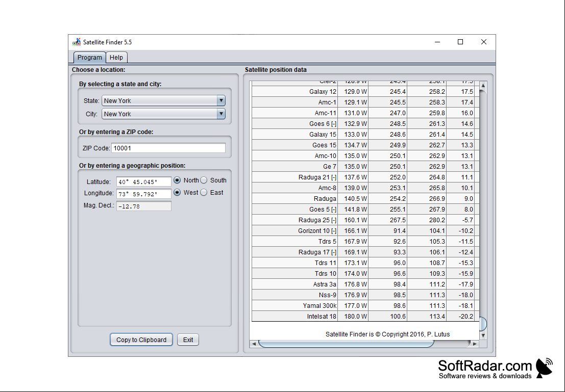Click the 91.4 azimuth value cell
565x392 pixels.
pos(388,231)
